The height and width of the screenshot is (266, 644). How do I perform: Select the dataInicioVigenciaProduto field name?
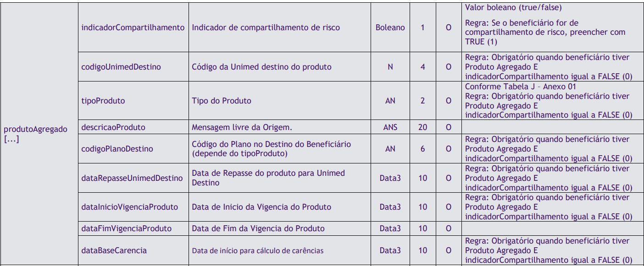pos(129,207)
